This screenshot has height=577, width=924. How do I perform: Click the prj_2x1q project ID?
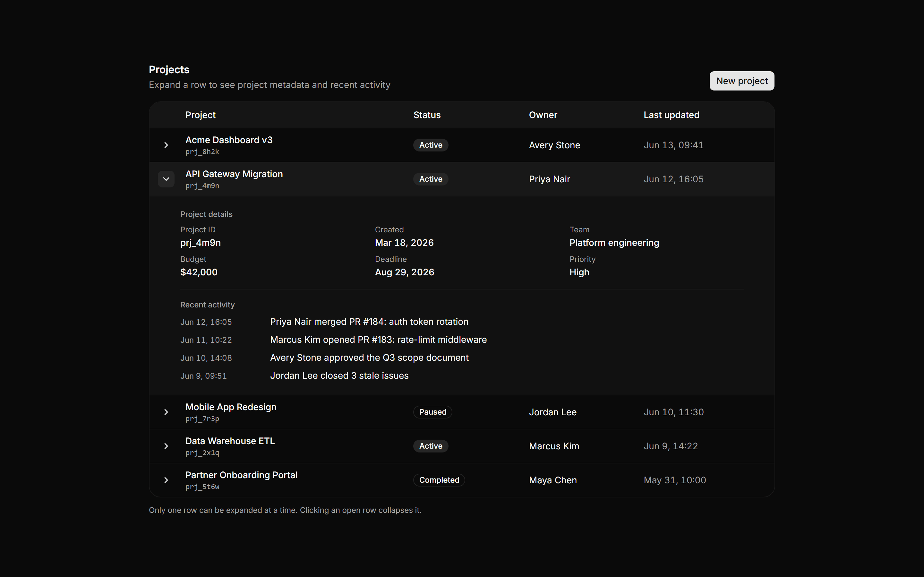tap(202, 453)
